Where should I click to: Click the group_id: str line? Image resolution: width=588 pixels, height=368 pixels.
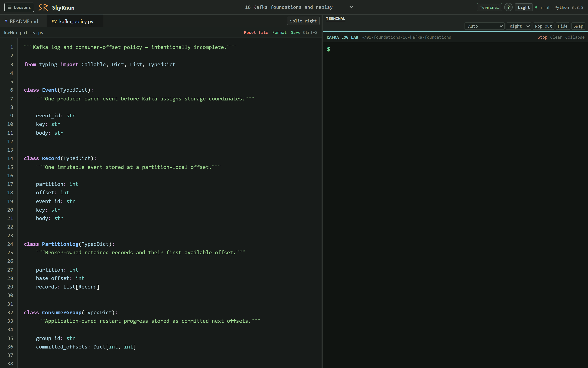(55, 338)
